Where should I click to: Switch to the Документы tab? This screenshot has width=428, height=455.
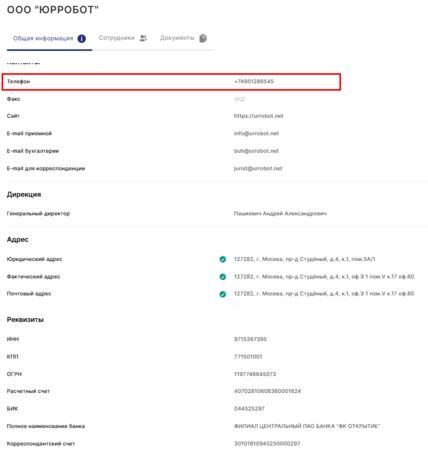pyautogui.click(x=183, y=38)
